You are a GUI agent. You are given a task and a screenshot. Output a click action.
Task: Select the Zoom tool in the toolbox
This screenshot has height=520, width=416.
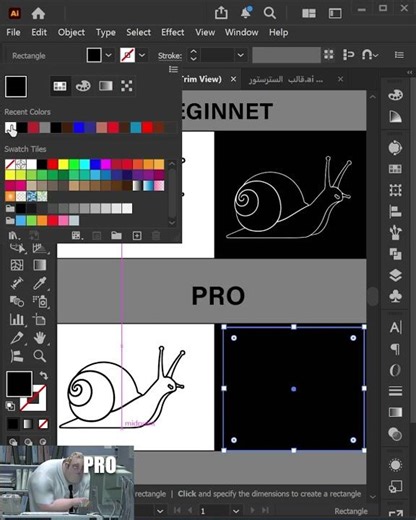click(40, 356)
